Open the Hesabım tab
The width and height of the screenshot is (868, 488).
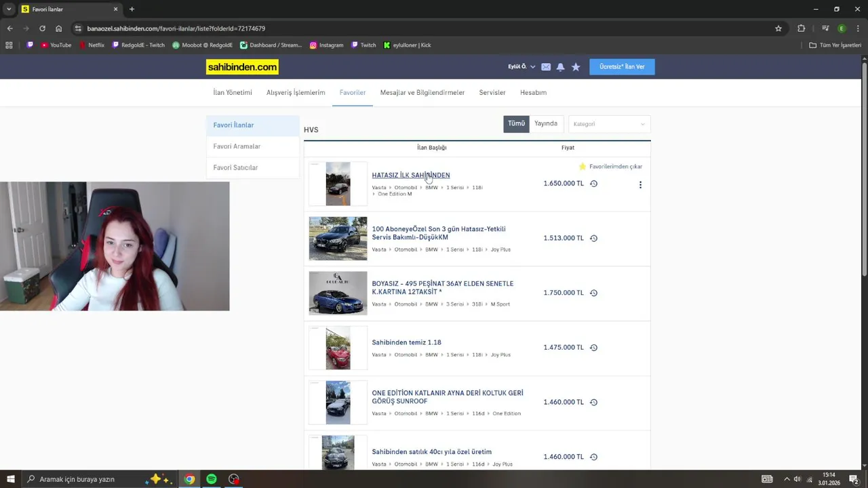tap(533, 93)
